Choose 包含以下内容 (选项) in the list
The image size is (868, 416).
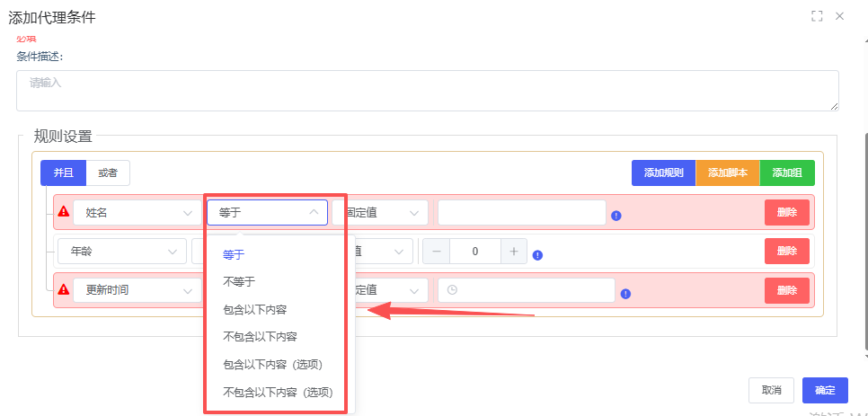(272, 364)
